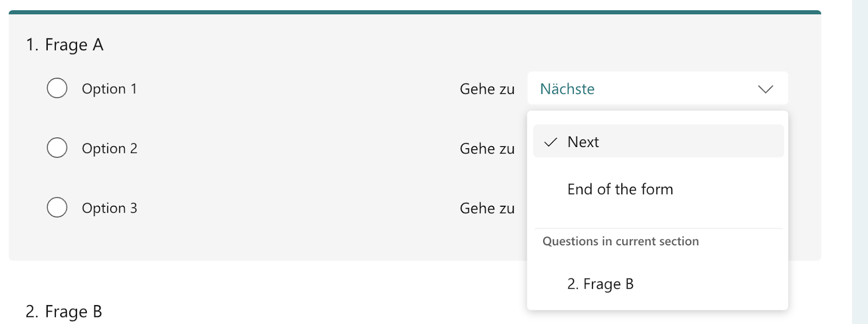The width and height of the screenshot is (868, 324).
Task: Click the Questions in current section header
Action: [621, 242]
